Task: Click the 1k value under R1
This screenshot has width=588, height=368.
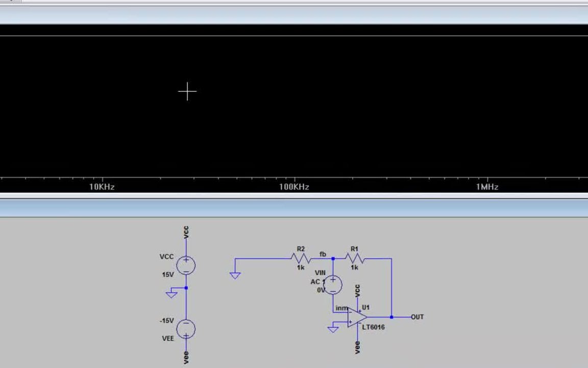Action: point(354,267)
